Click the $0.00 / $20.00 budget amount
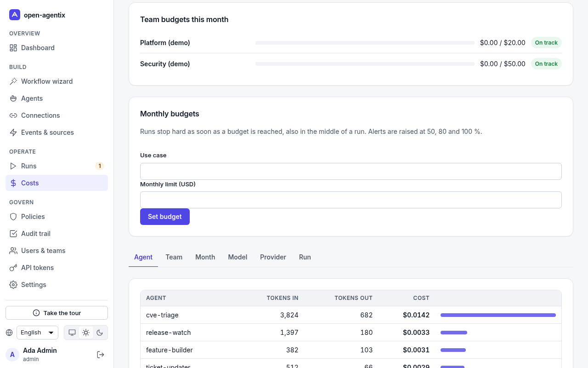The height and width of the screenshot is (368, 588). (503, 43)
